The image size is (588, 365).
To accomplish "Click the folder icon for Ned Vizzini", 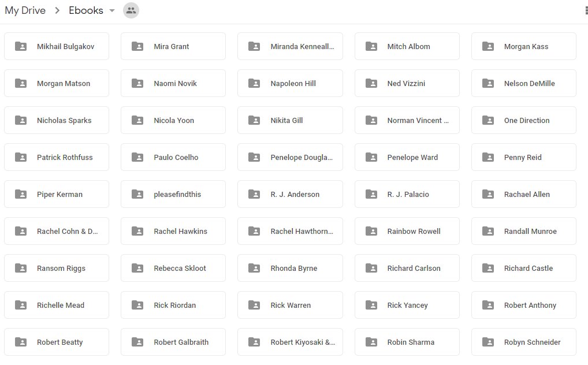I will coord(371,83).
